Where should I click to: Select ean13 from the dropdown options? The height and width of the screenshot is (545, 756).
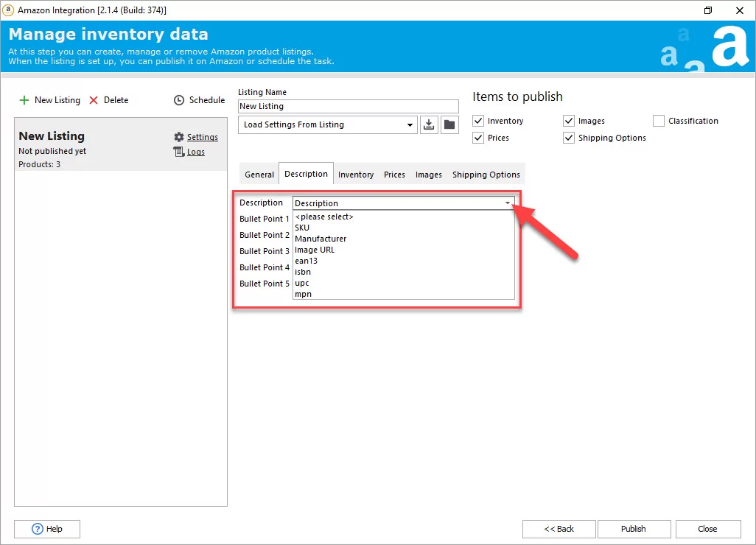pyautogui.click(x=306, y=261)
